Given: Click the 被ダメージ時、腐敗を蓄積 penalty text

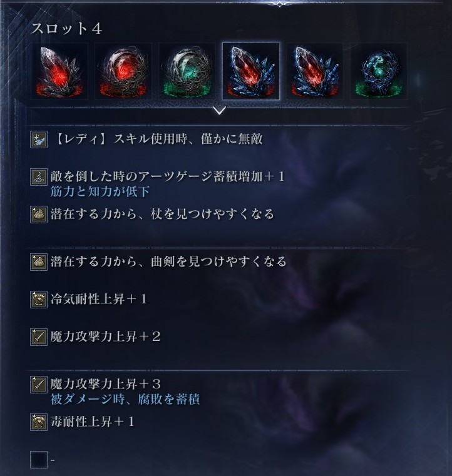Looking at the screenshot, I should pyautogui.click(x=125, y=400).
